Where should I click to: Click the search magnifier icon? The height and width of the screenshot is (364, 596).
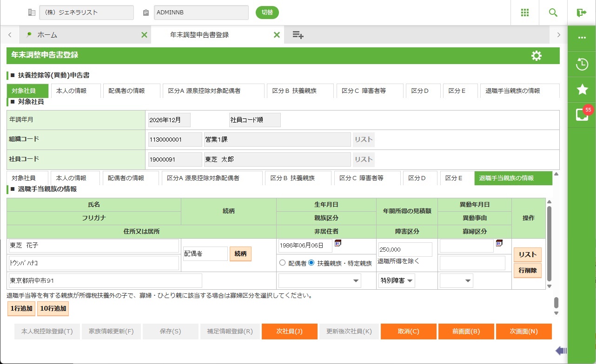[x=553, y=13]
